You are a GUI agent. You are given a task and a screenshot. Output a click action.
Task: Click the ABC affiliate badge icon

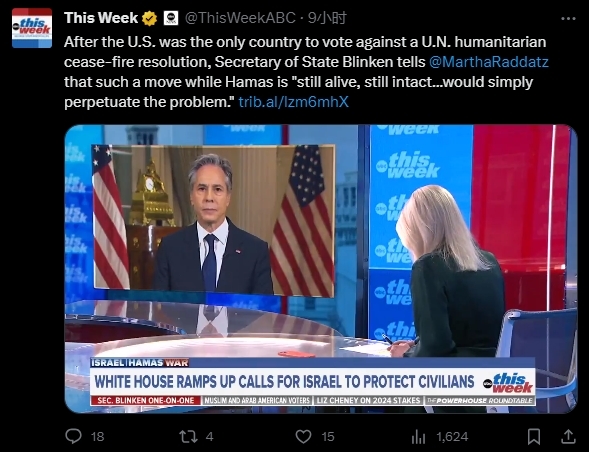pyautogui.click(x=171, y=18)
